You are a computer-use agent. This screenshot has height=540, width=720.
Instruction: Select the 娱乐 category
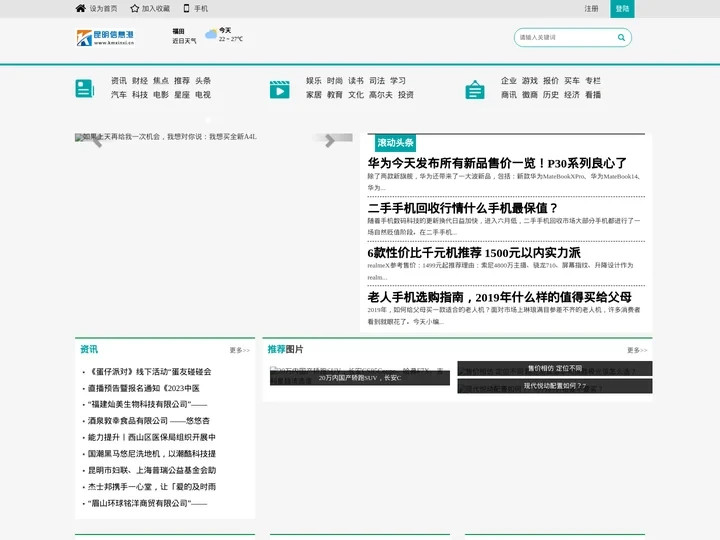pos(314,81)
